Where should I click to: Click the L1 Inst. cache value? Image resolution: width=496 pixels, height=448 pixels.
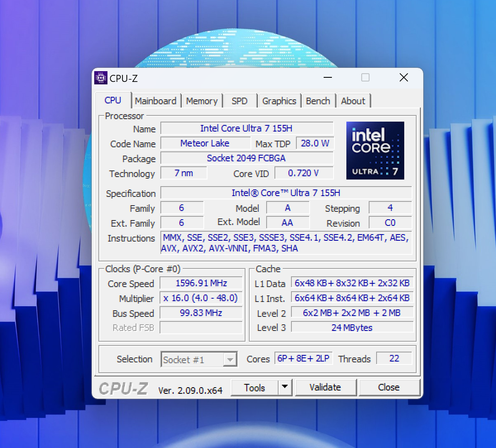pos(352,298)
